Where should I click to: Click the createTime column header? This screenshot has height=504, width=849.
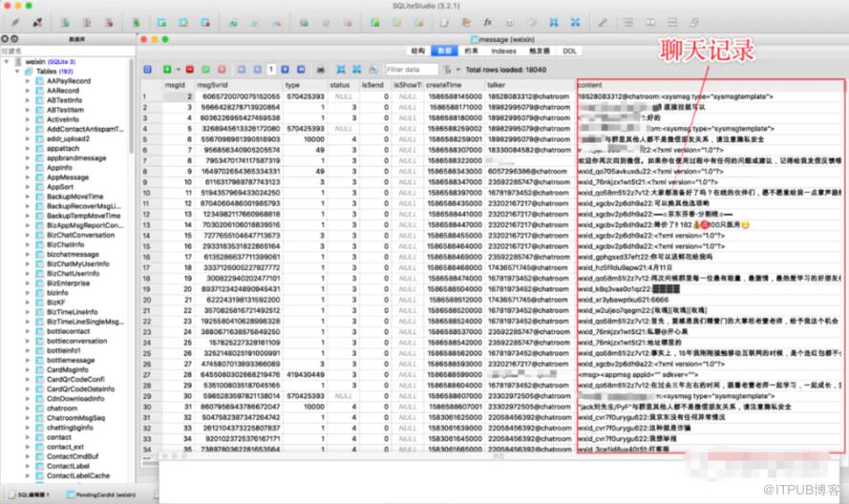point(444,85)
